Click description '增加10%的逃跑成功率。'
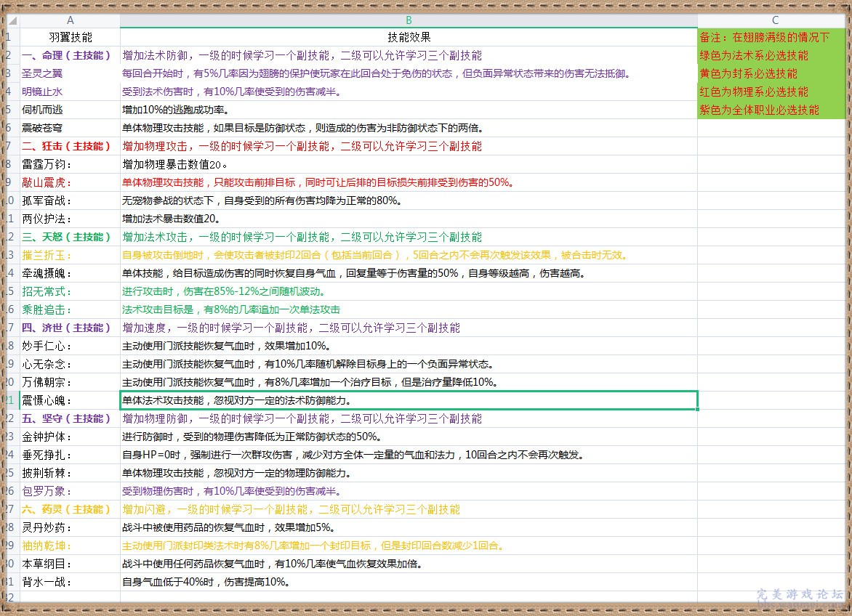Viewport: 852px width, 616px height. click(409, 110)
